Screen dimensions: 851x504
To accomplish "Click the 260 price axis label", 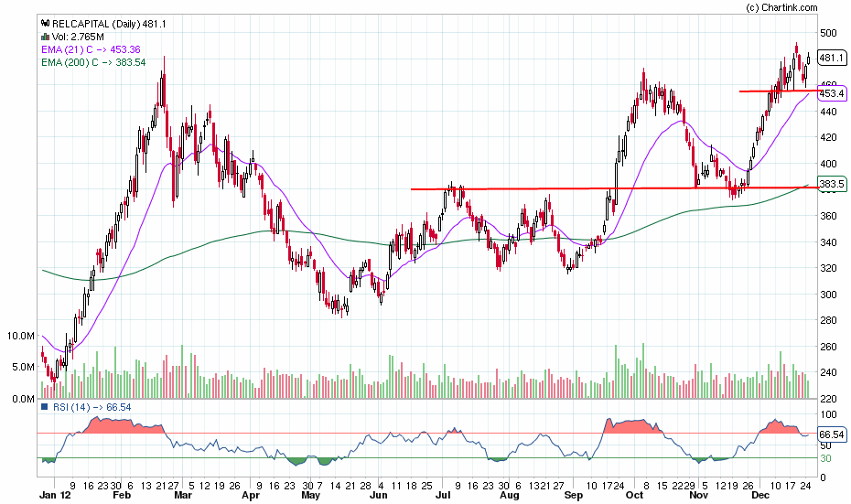I will (828, 346).
